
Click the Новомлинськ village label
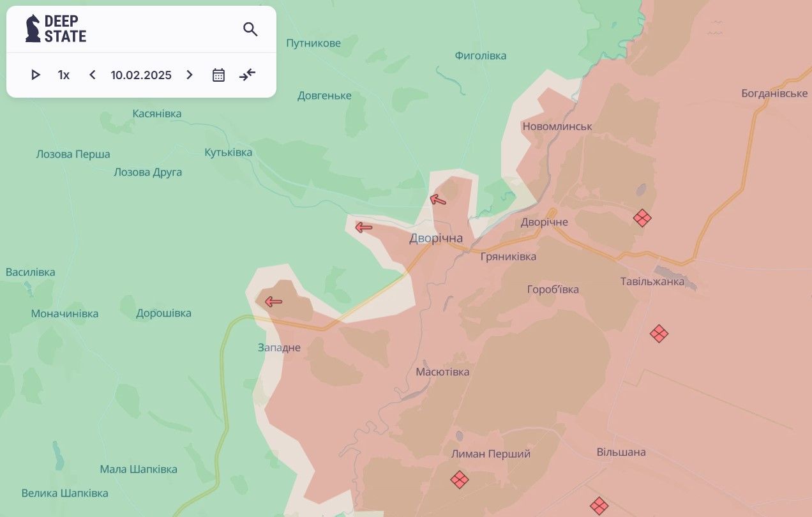click(557, 126)
